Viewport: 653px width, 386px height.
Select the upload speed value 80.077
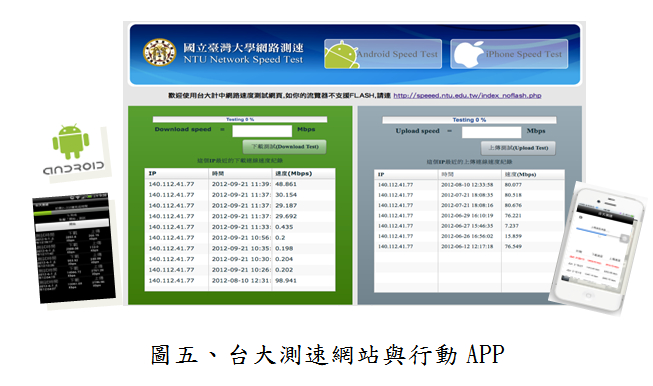pyautogui.click(x=513, y=185)
